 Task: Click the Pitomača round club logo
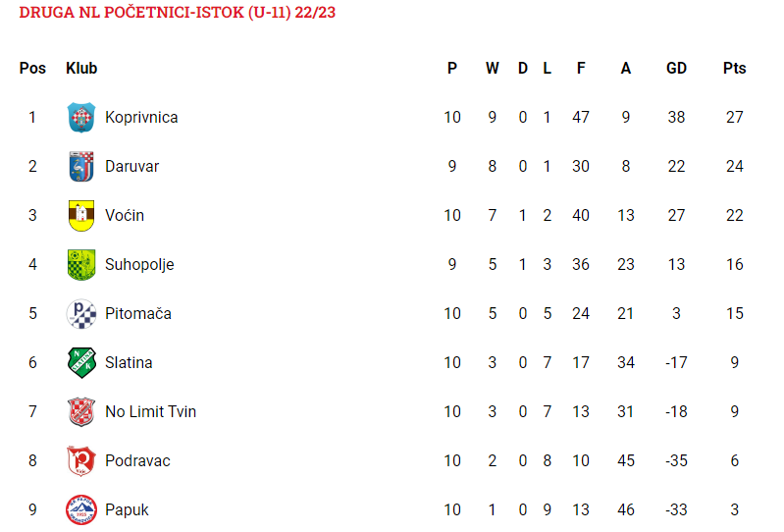pos(81,313)
